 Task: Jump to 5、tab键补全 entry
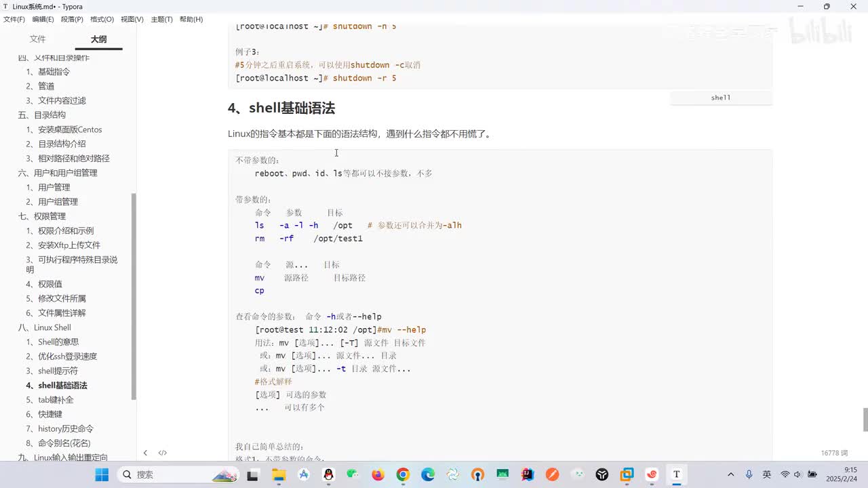(x=50, y=400)
